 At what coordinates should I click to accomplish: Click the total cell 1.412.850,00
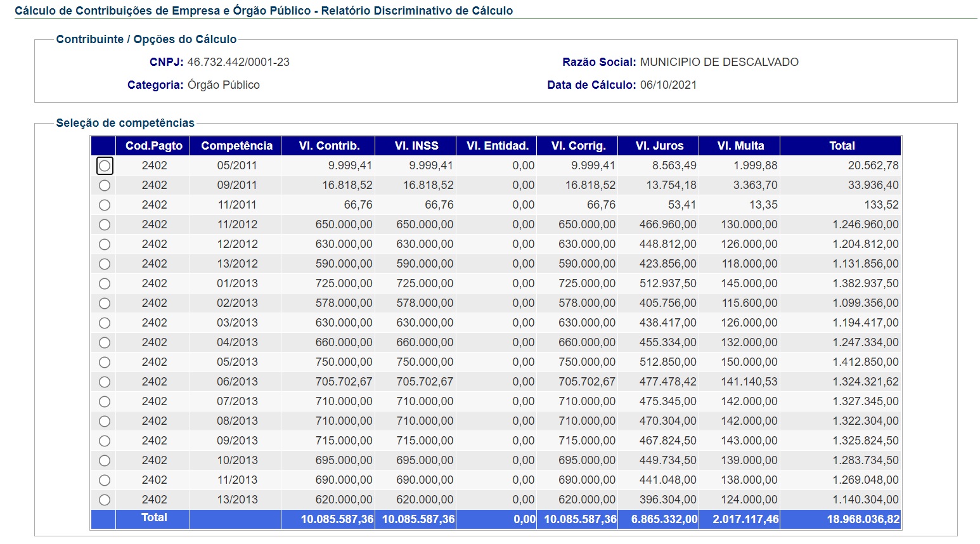pos(865,362)
